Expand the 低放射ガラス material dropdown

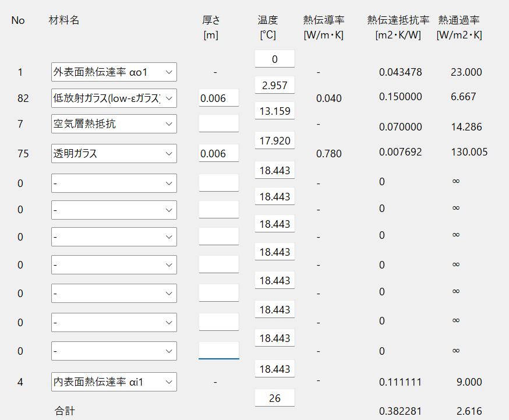click(114, 98)
